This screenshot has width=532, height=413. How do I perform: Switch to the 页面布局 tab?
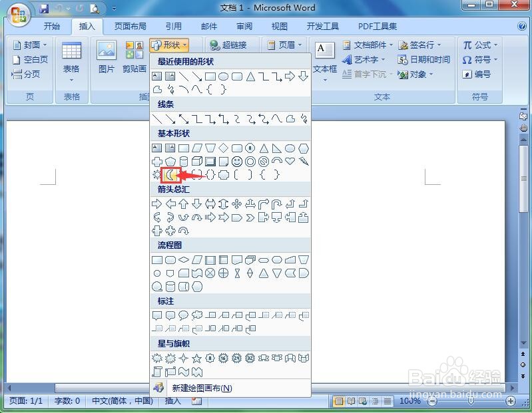pyautogui.click(x=131, y=26)
